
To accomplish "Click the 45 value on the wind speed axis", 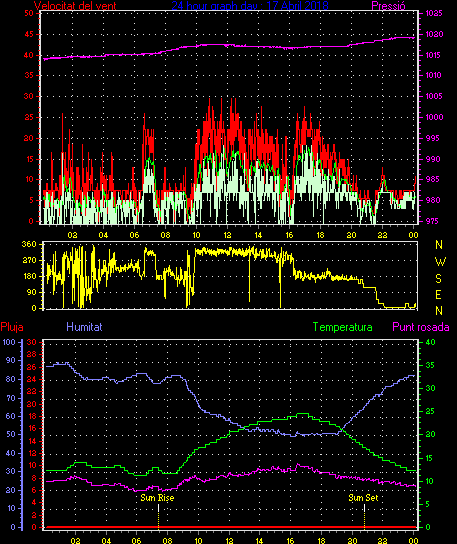I will tap(29, 34).
